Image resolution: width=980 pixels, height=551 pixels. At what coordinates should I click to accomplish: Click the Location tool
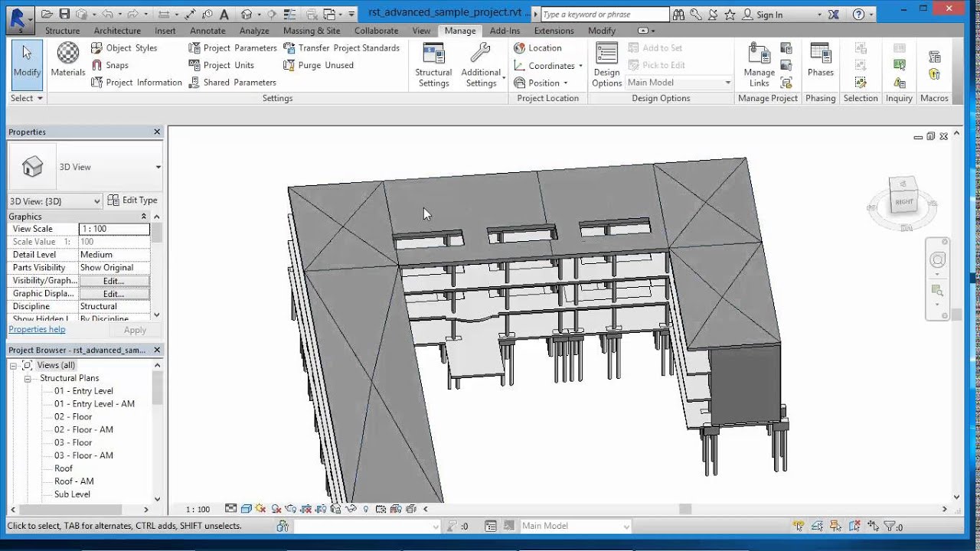pos(537,47)
